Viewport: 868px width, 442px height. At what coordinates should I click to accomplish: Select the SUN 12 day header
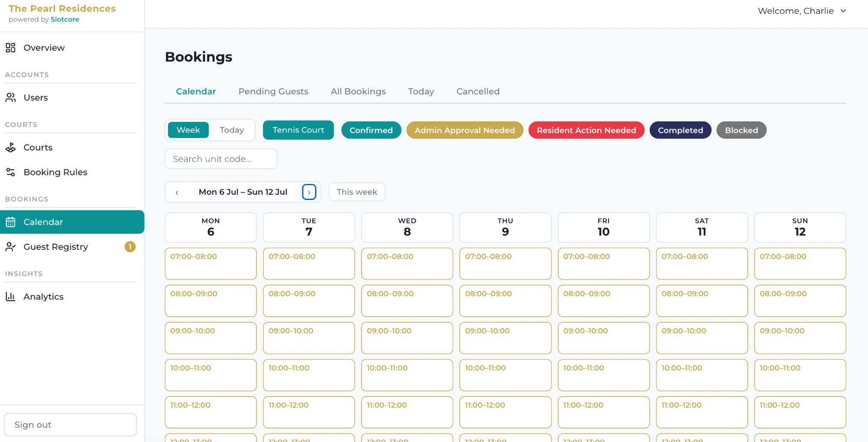(x=800, y=227)
